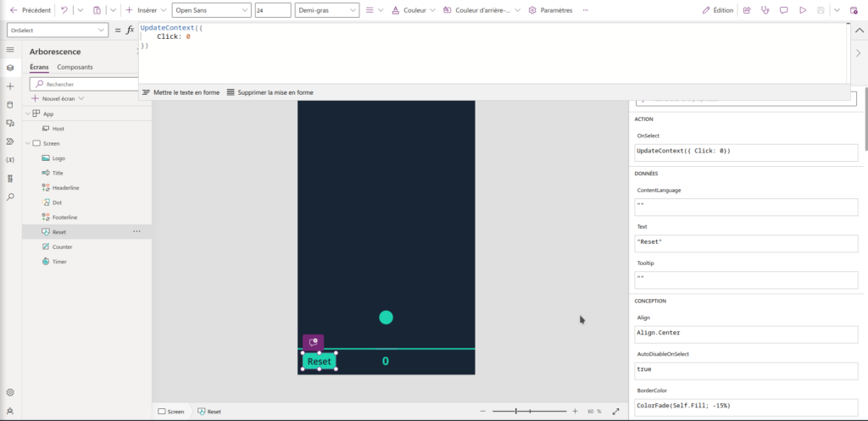Open the Reset item's ellipsis menu

(x=136, y=232)
